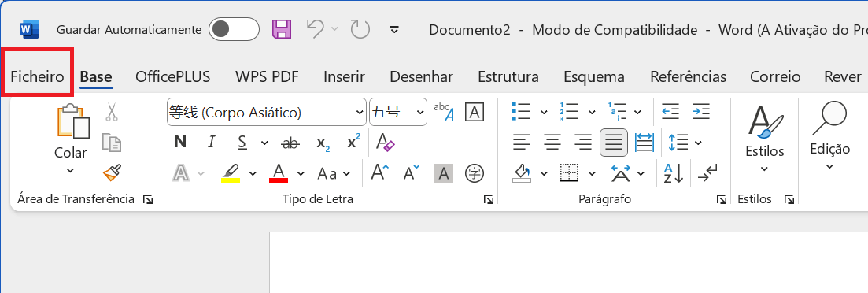Screen dimensions: 868x293
Task: Switch to Inserir tab
Action: pyautogui.click(x=345, y=76)
